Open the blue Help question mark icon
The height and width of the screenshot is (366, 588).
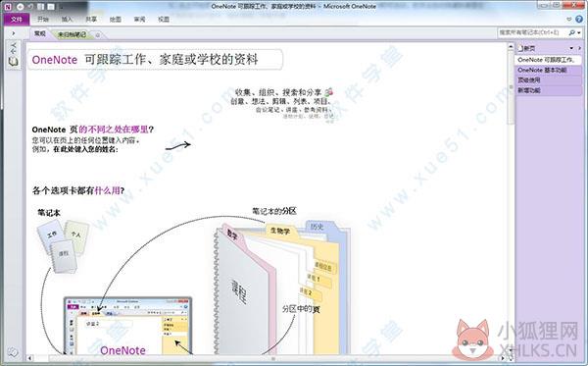pyautogui.click(x=580, y=20)
